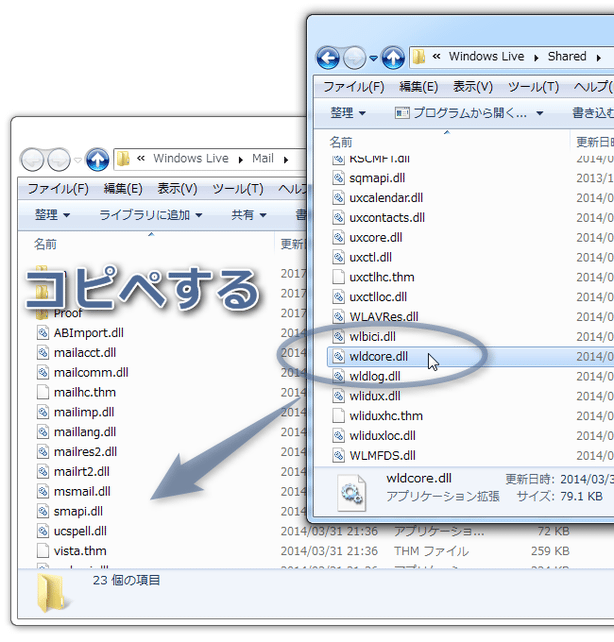Viewport: 614px width, 642px height.
Task: Click Up arrow button in Shared window
Action: [x=393, y=58]
